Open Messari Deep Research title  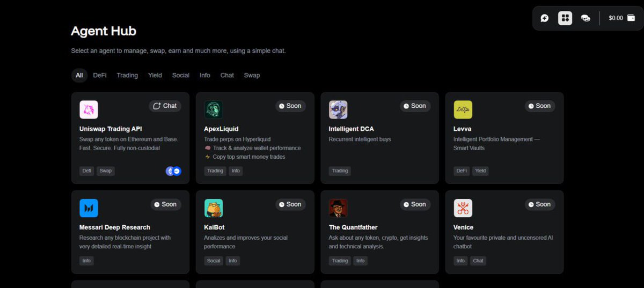[115, 227]
